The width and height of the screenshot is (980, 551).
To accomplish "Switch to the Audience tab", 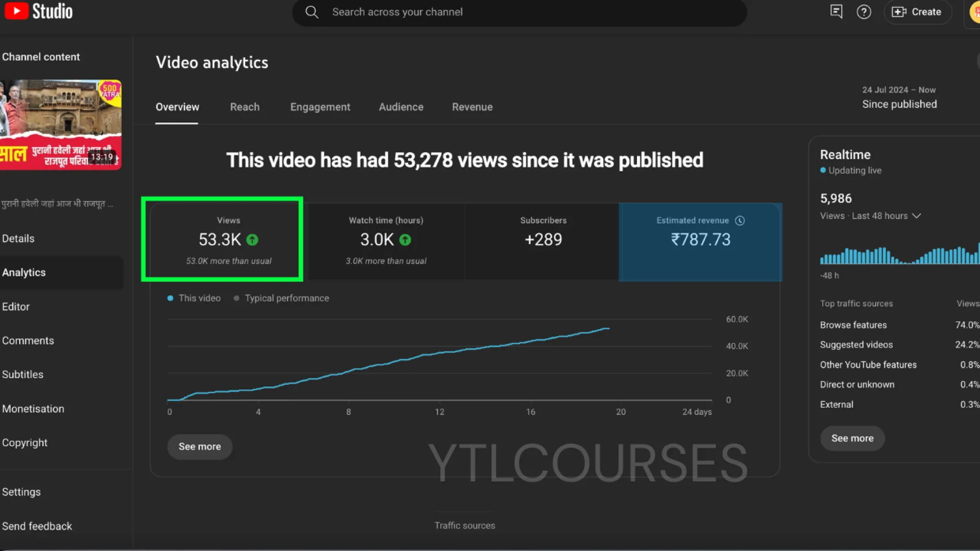I will pos(401,107).
